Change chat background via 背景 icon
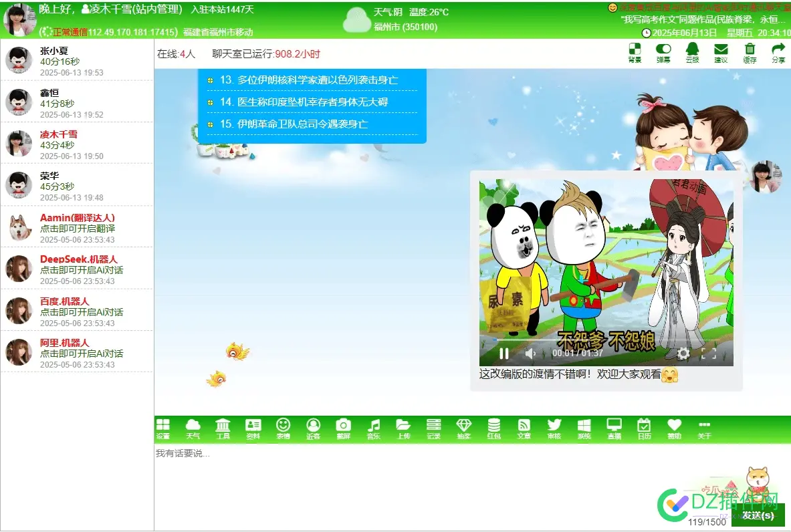The width and height of the screenshot is (791, 532). (x=635, y=52)
